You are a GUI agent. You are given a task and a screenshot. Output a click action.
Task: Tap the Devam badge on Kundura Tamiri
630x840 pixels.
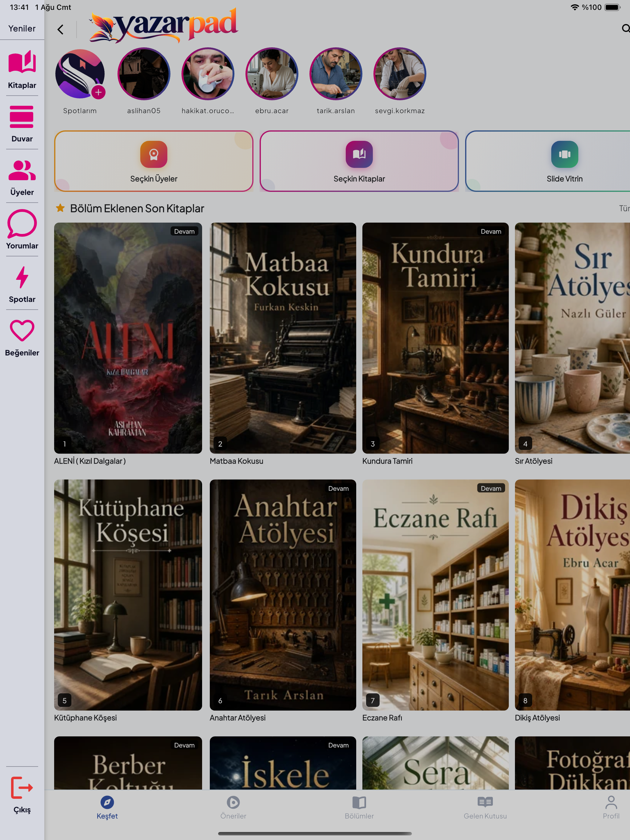pos(491,231)
